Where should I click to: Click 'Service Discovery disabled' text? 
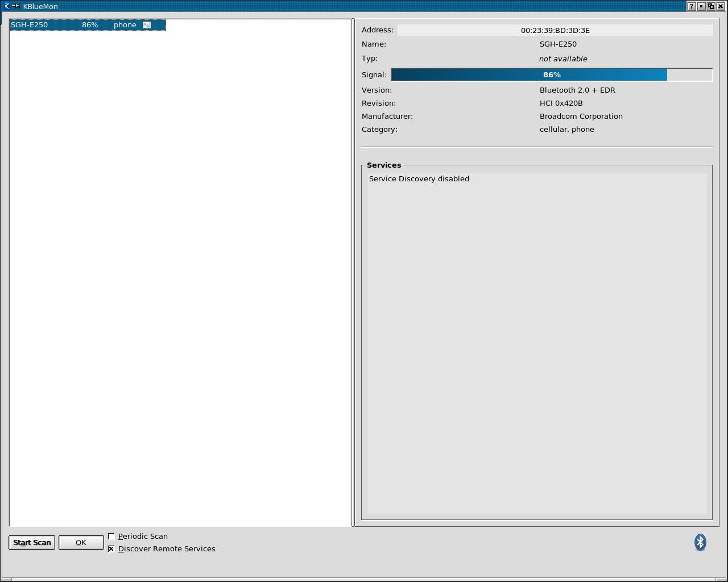tap(419, 178)
